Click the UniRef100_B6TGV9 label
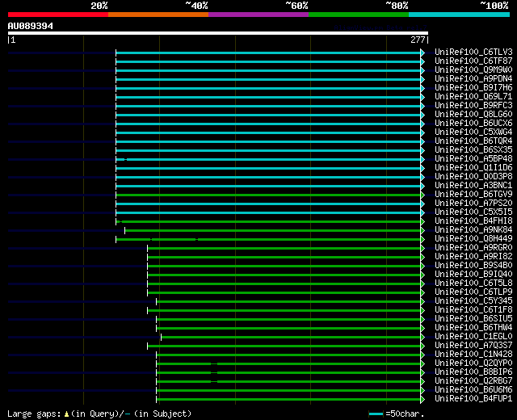517x420 pixels. tap(473, 195)
